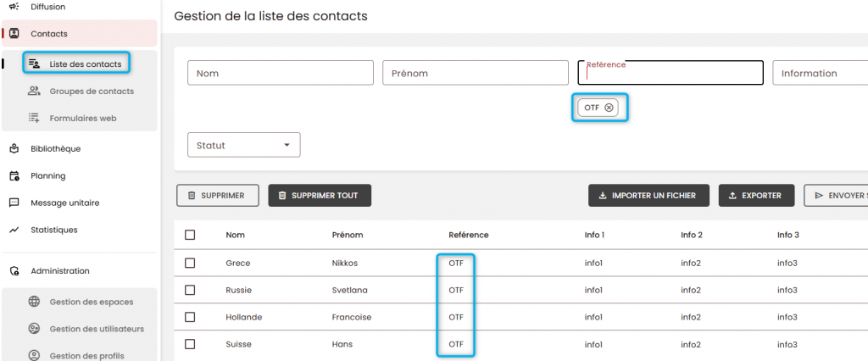Click the SUPPRIMER TOUT button
The image size is (868, 361).
click(x=320, y=196)
